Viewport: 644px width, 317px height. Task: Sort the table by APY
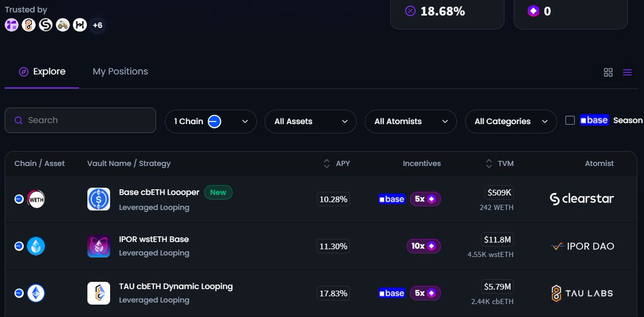click(337, 163)
